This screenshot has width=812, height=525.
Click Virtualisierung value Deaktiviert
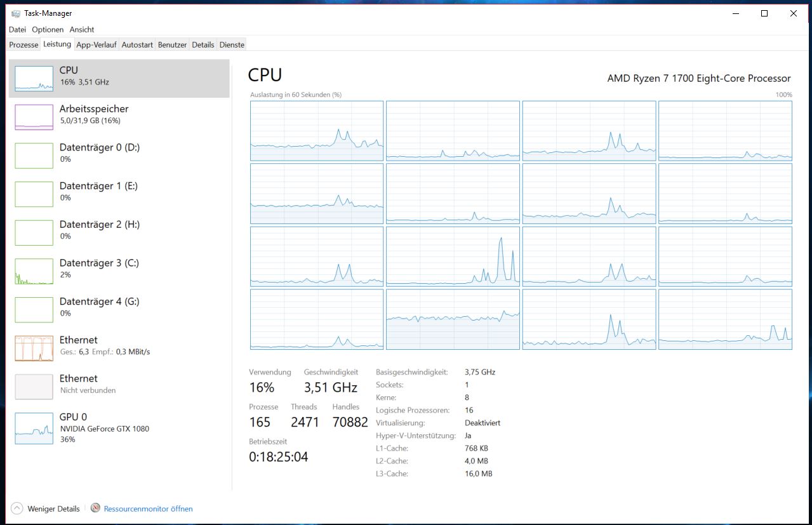[483, 423]
